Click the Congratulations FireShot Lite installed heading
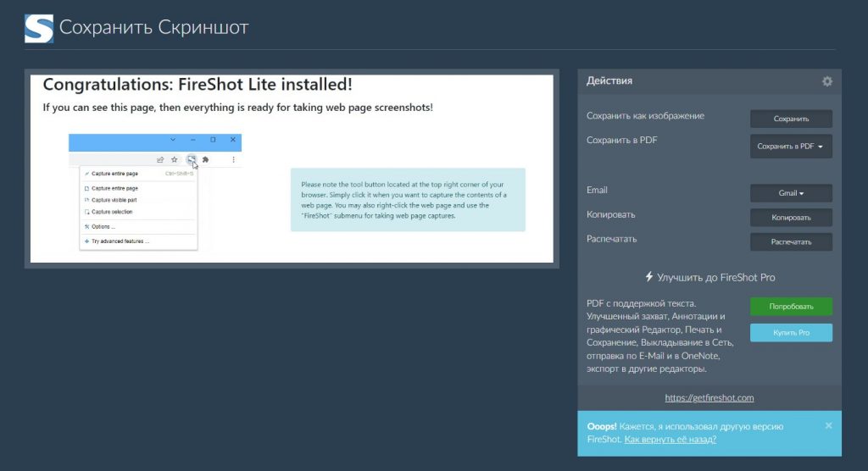 click(x=198, y=84)
